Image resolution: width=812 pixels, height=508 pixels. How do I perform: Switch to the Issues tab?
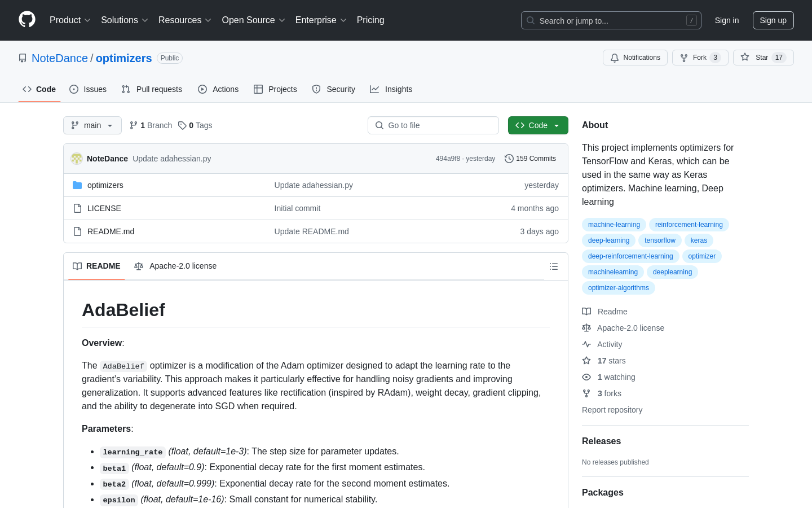click(x=88, y=89)
